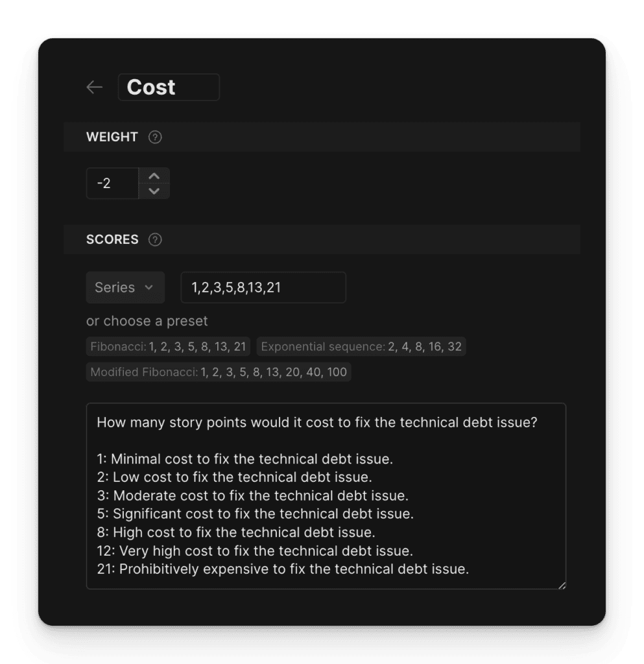Choose the Fibonacci preset
This screenshot has height=664, width=644.
(x=168, y=347)
